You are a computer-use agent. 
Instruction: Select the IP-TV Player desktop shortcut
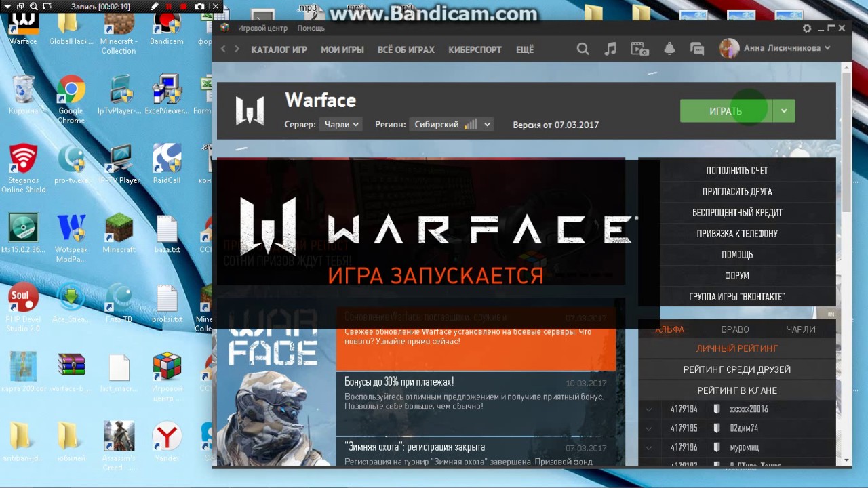119,163
